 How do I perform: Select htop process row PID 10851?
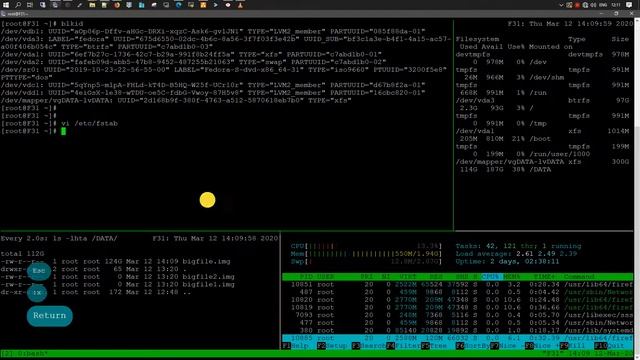pos(457,284)
